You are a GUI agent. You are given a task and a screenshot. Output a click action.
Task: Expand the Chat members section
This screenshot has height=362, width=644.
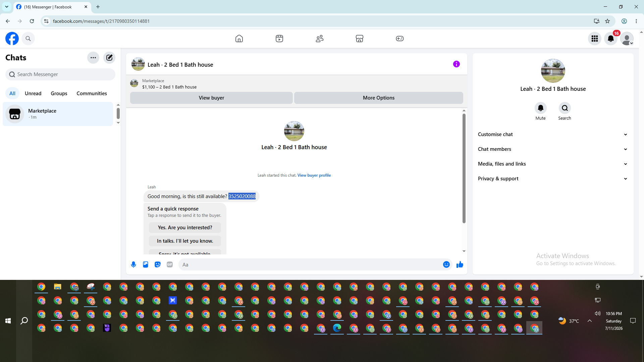[x=553, y=149]
